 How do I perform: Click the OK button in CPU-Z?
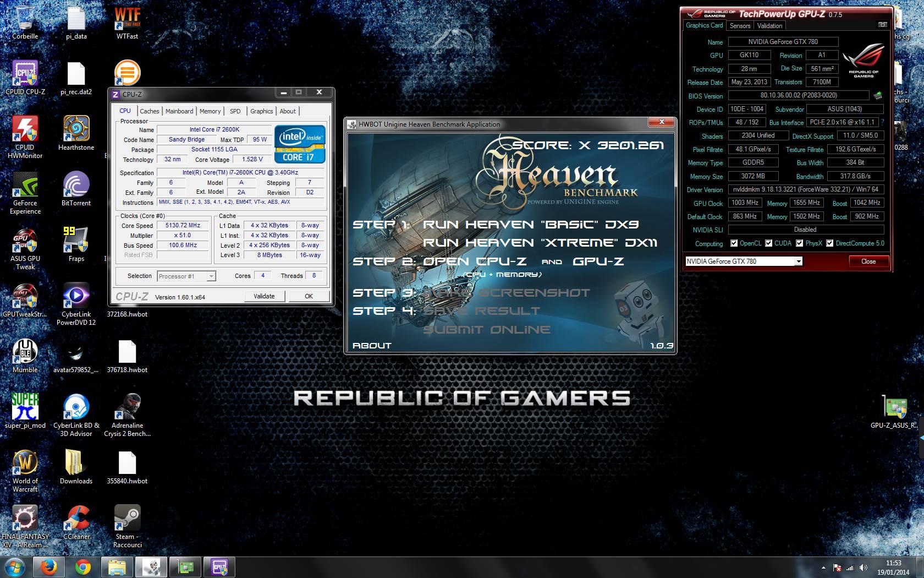(309, 296)
